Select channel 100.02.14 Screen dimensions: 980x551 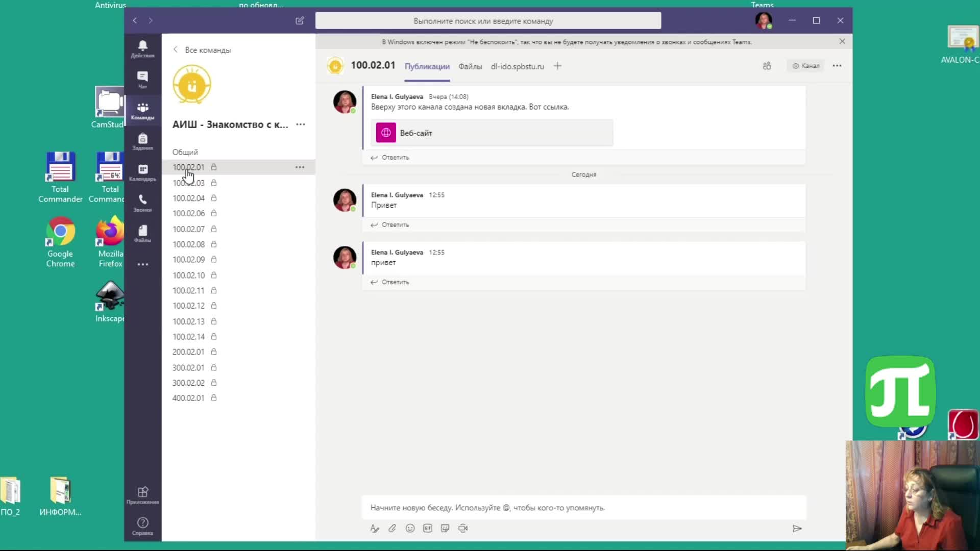click(238, 337)
